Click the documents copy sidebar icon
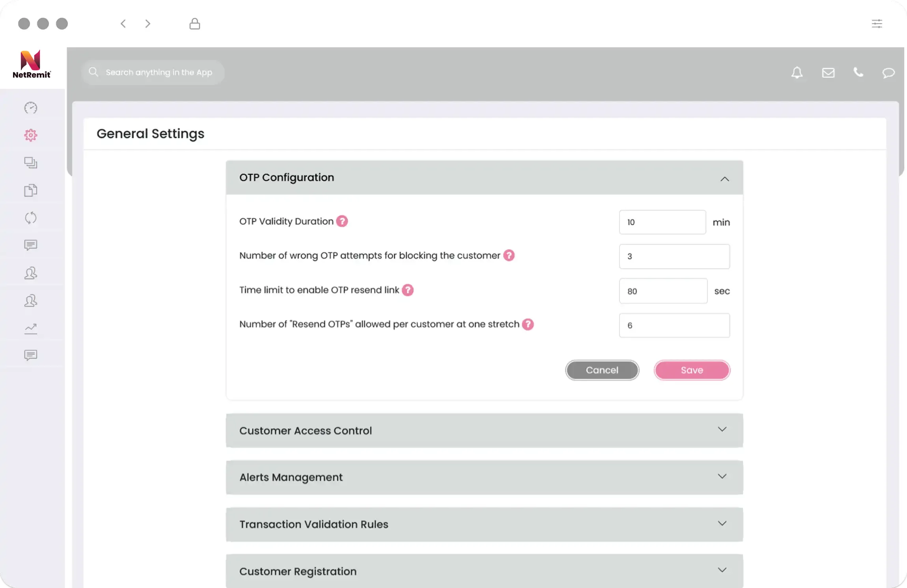Viewport: 907px width, 588px height. pos(31,190)
